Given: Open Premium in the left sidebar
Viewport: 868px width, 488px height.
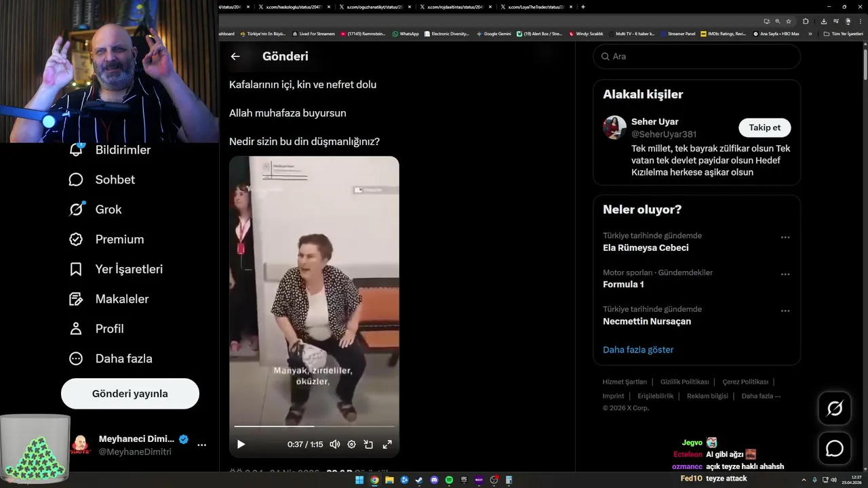Looking at the screenshot, I should point(106,239).
